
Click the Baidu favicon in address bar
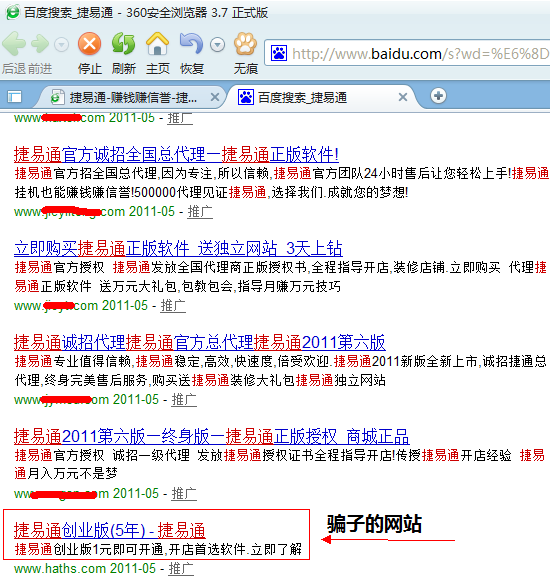pos(279,53)
